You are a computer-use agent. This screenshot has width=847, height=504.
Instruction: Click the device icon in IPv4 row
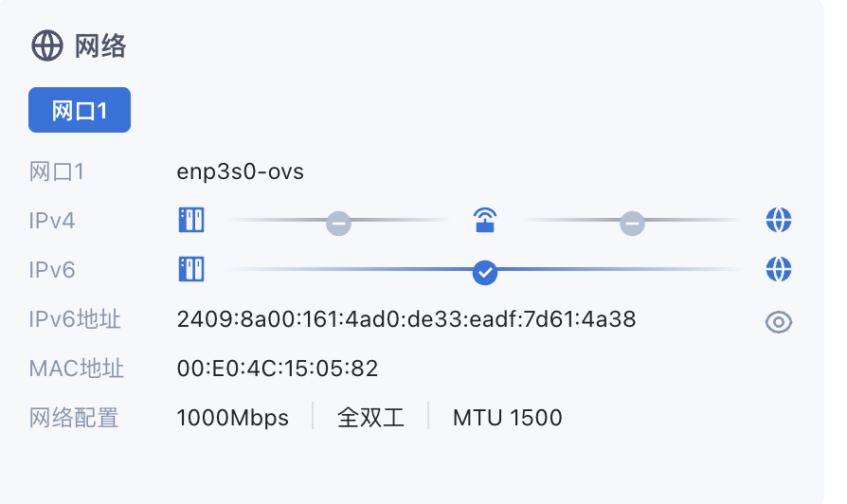[191, 221]
